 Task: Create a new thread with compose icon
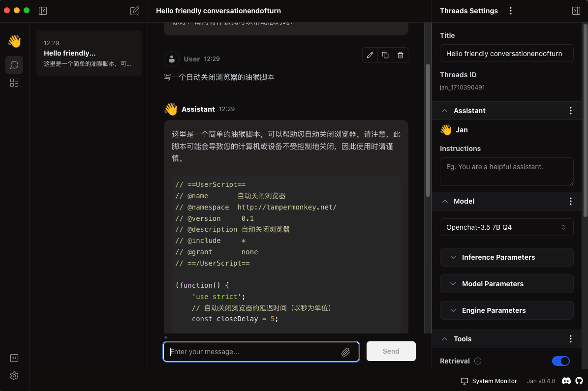135,11
